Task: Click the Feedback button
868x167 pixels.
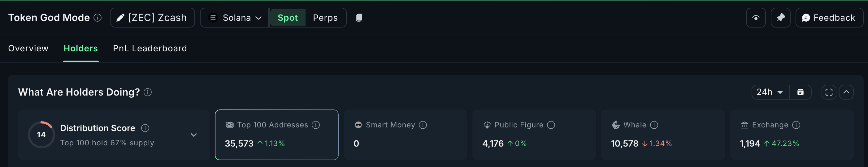Action: (x=829, y=18)
